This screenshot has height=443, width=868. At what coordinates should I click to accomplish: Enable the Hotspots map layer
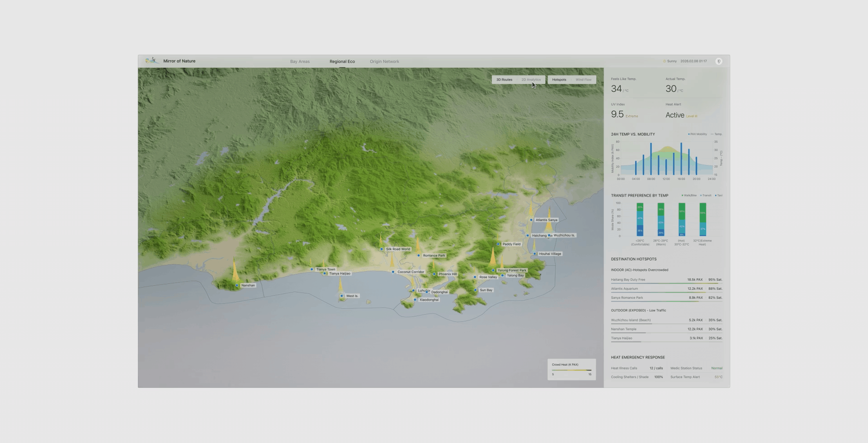click(x=559, y=80)
